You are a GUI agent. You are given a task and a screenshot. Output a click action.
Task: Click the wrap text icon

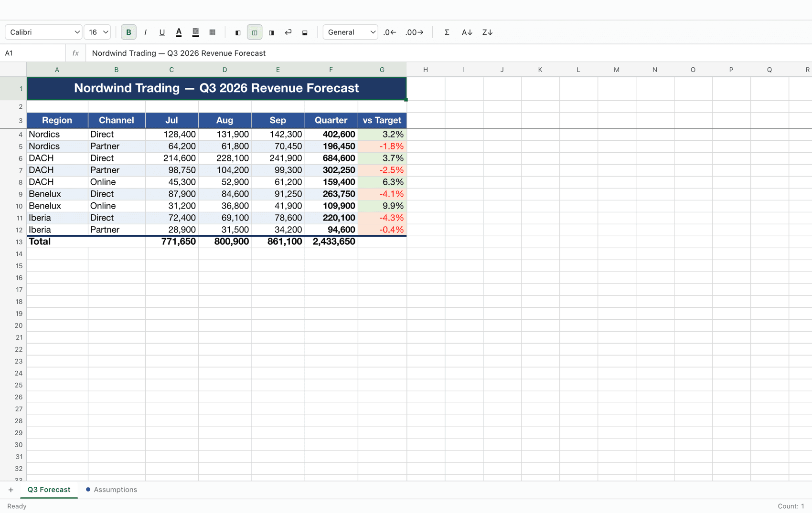[x=288, y=32]
